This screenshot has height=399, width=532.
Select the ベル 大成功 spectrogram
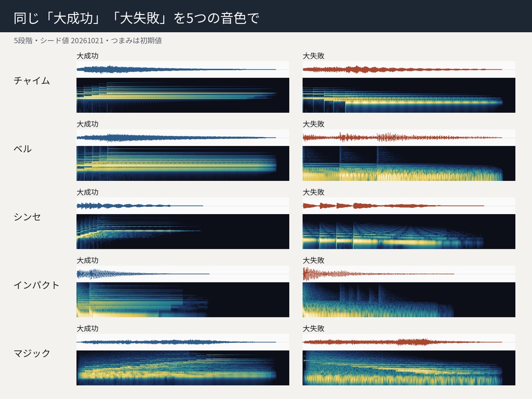point(183,164)
